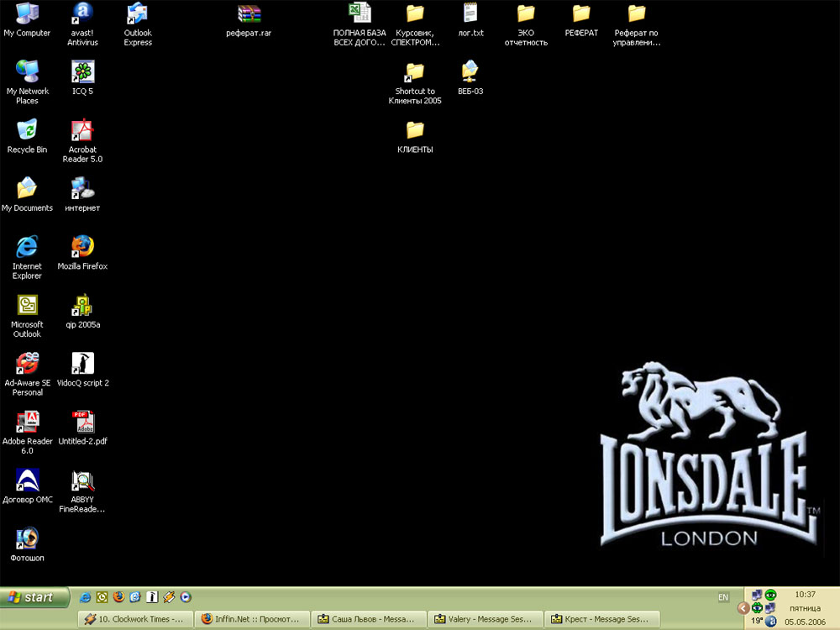Select the Outlook Express desktop shortcut

[x=138, y=24]
